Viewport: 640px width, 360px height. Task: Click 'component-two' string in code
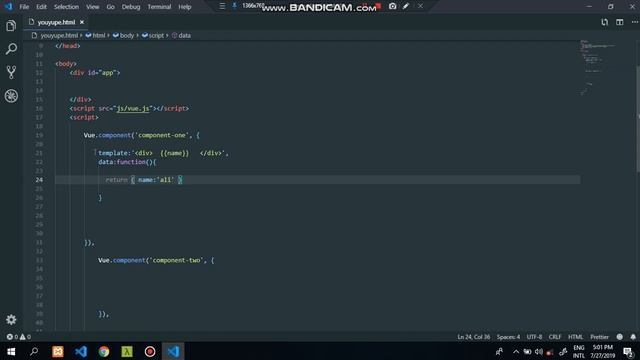[177, 260]
